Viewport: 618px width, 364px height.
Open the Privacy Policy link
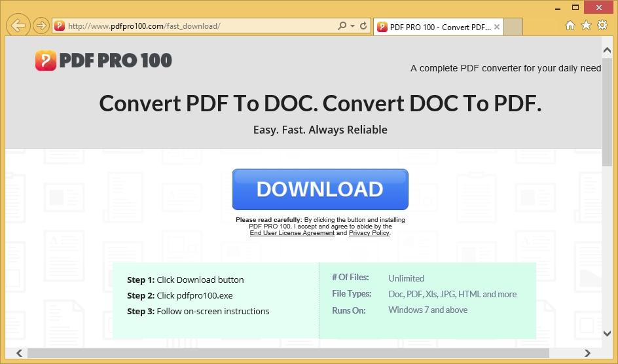pyautogui.click(x=369, y=233)
